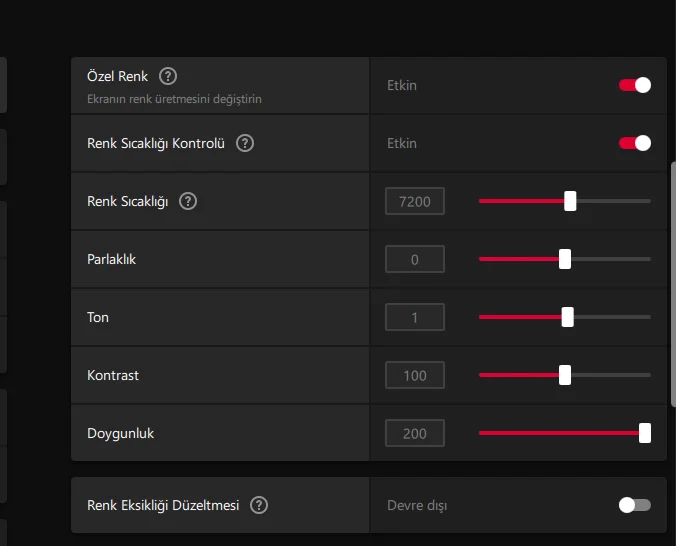The height and width of the screenshot is (546, 676).
Task: Focus the Doygunluk value box
Action: [415, 434]
